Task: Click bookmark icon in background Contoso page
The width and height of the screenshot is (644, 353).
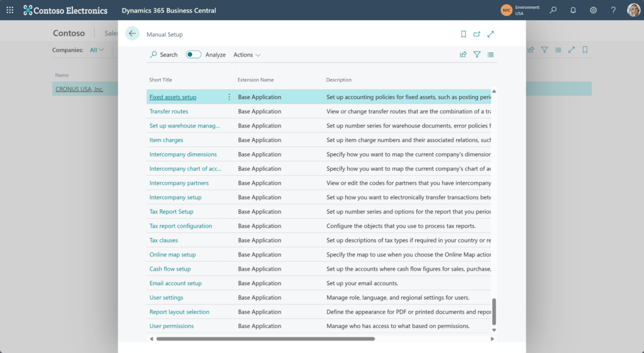Action: coord(585,50)
